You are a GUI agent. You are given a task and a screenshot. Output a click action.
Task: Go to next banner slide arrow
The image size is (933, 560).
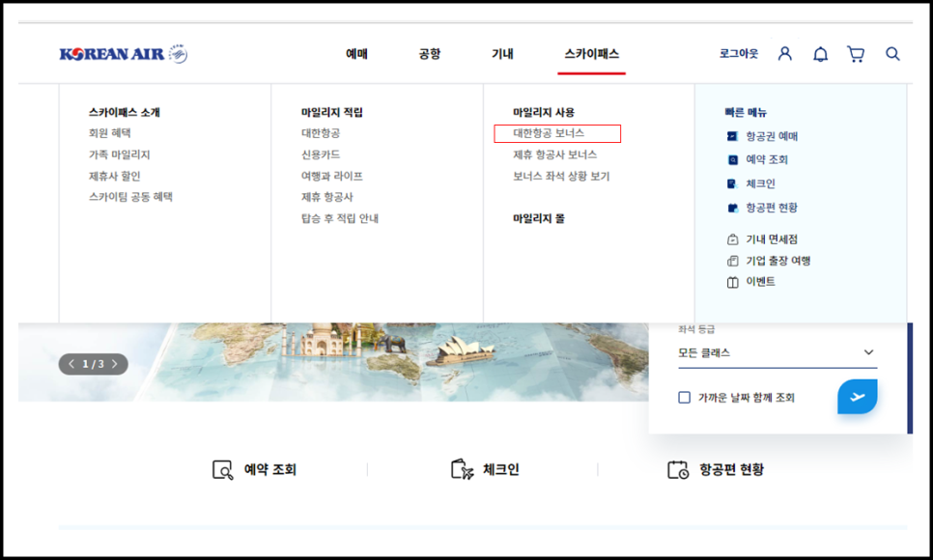point(114,364)
